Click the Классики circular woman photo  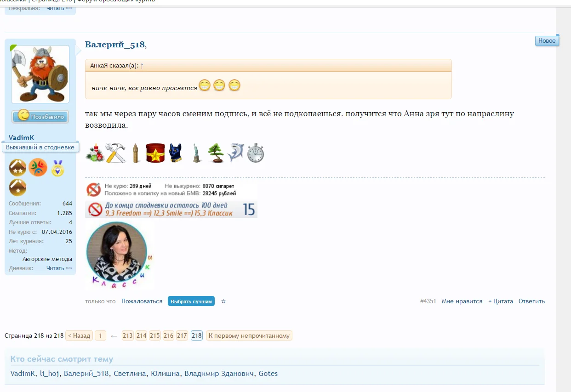tap(119, 255)
